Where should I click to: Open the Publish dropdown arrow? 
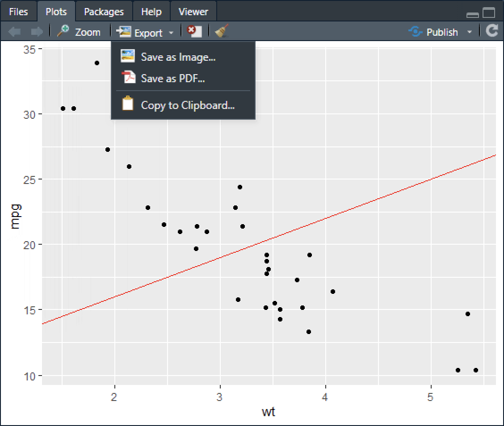click(470, 32)
